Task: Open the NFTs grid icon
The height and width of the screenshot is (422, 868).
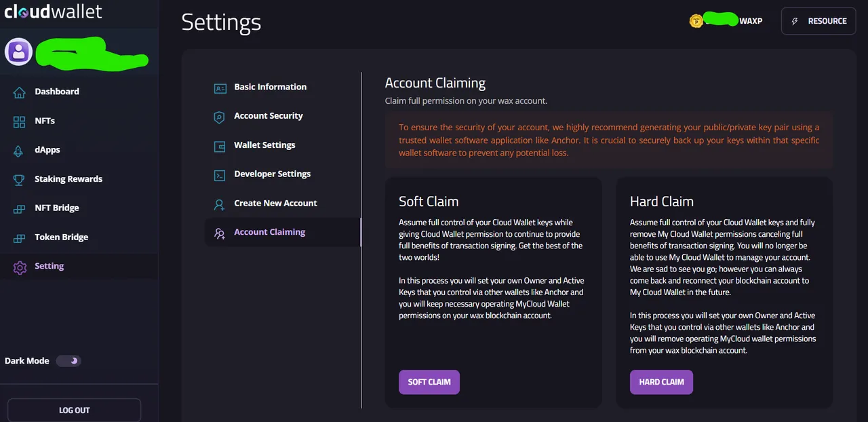Action: click(19, 121)
